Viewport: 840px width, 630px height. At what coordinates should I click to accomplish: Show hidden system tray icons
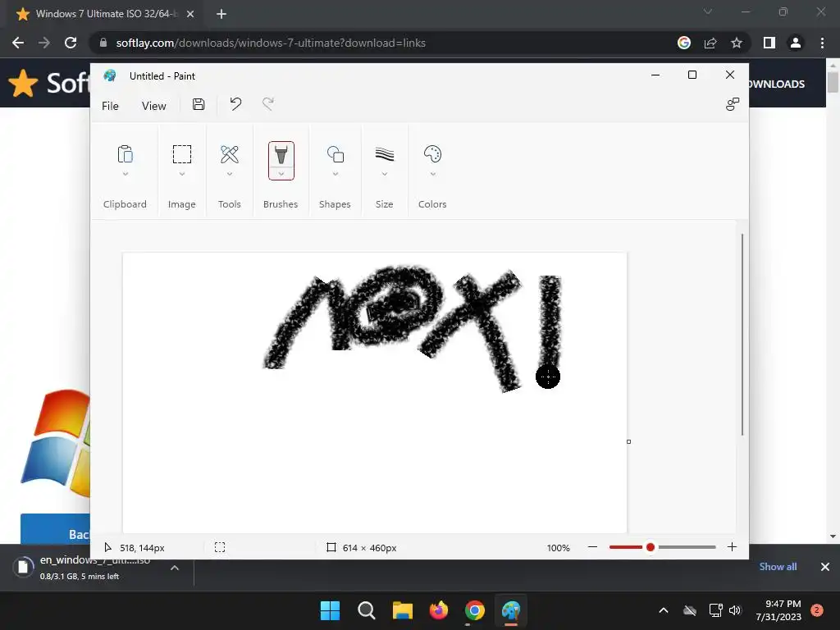(x=663, y=610)
